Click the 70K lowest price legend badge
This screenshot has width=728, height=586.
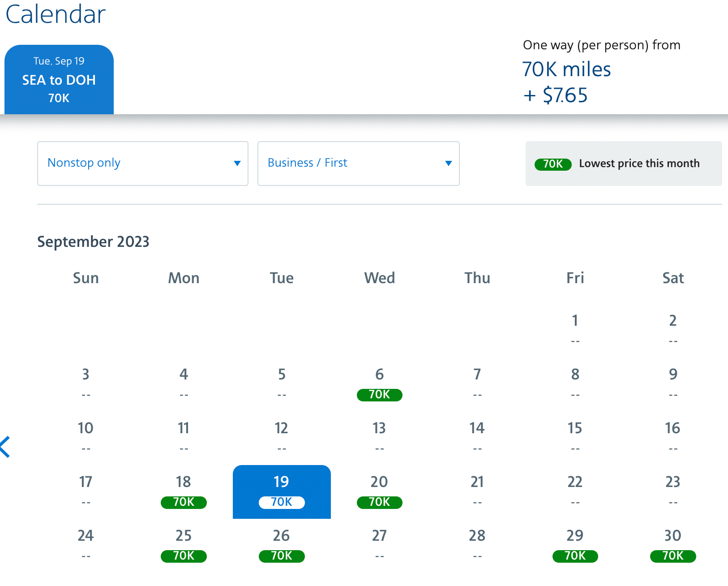(553, 164)
